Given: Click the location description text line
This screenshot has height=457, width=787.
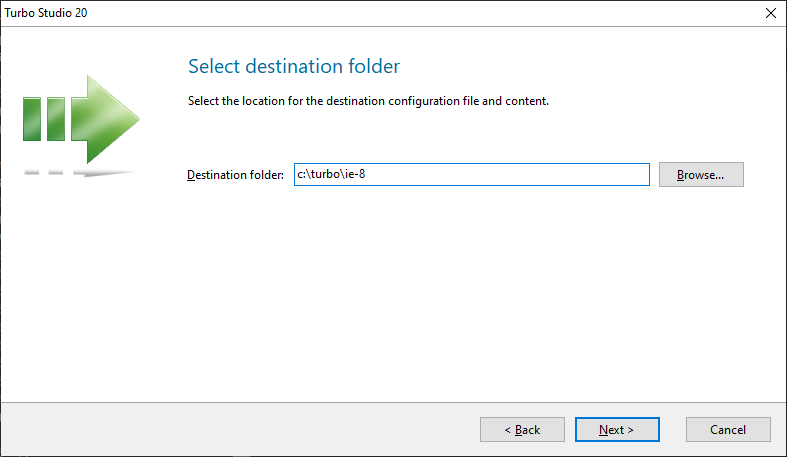Looking at the screenshot, I should [x=369, y=101].
